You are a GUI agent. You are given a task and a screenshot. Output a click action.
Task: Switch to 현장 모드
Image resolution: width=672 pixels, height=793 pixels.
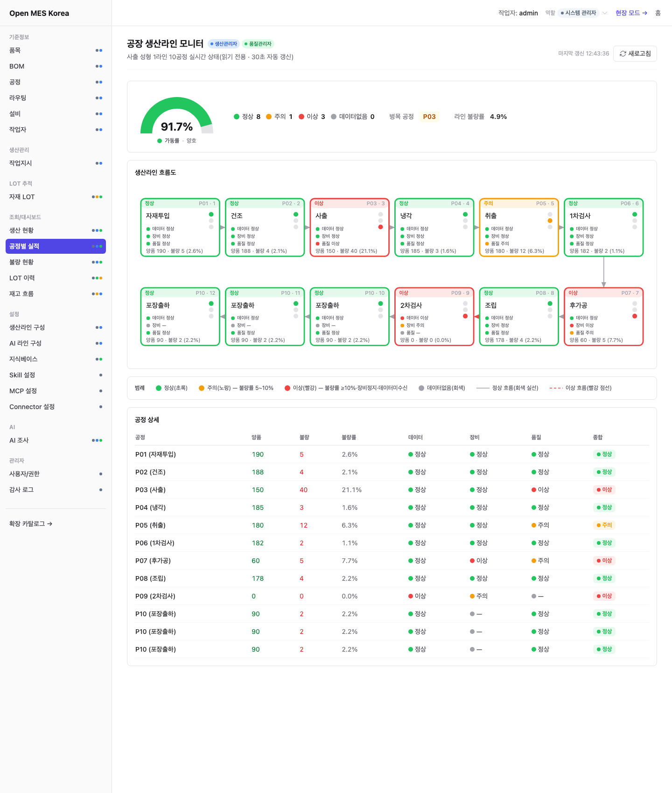tap(631, 13)
